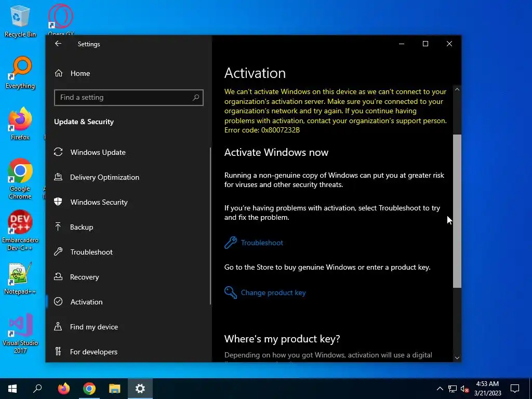Open Chrome from the taskbar

pyautogui.click(x=89, y=389)
